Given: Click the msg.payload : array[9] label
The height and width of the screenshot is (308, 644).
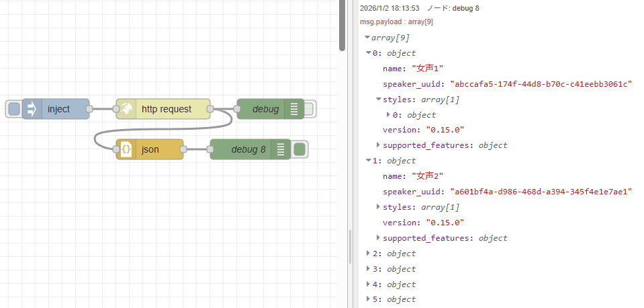Looking at the screenshot, I should pos(396,22).
